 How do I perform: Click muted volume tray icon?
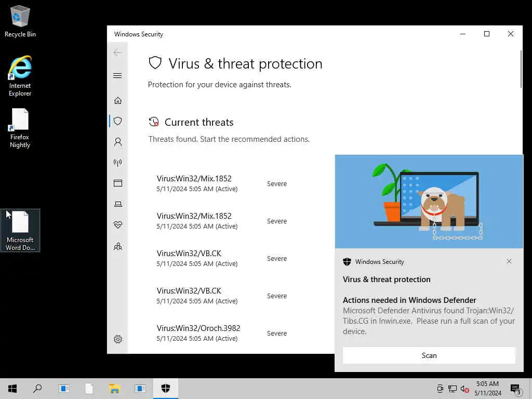tap(465, 389)
